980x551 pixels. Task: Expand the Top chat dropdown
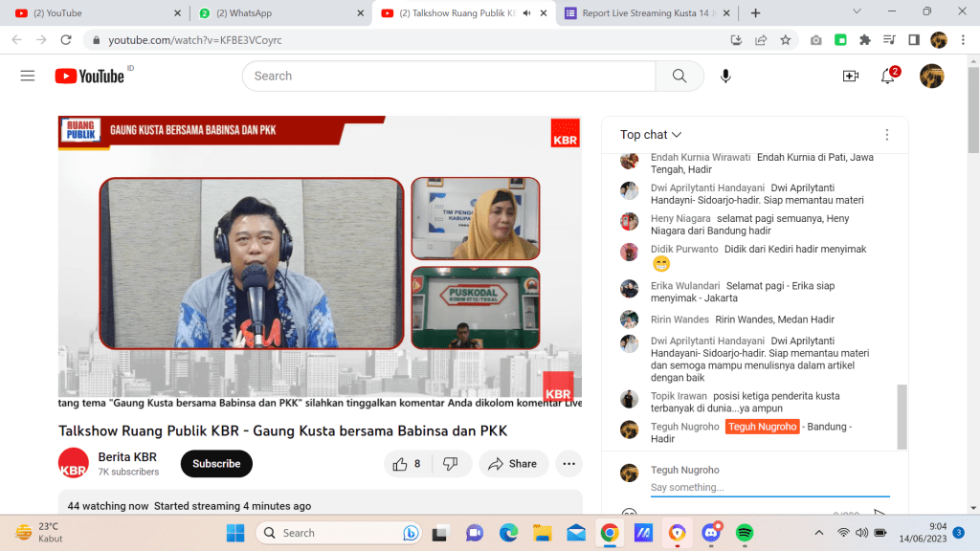tap(651, 135)
